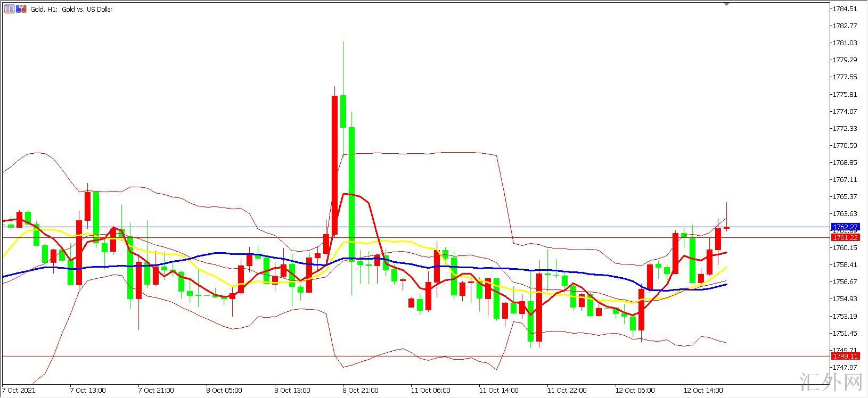Click the '11 Oct 14:00' time axis label
The height and width of the screenshot is (398, 868).
[x=498, y=390]
